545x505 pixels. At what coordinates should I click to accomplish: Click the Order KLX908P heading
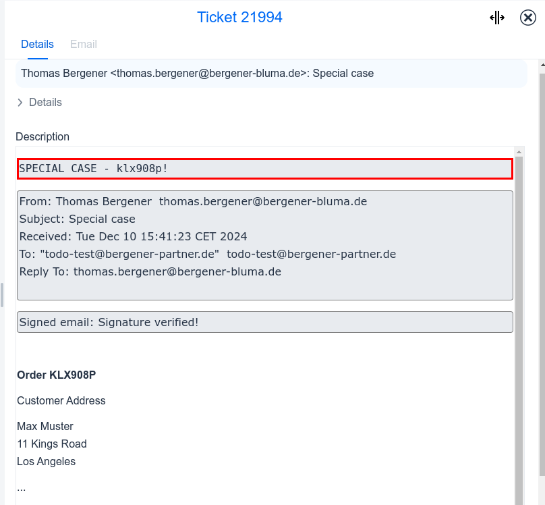click(x=56, y=375)
